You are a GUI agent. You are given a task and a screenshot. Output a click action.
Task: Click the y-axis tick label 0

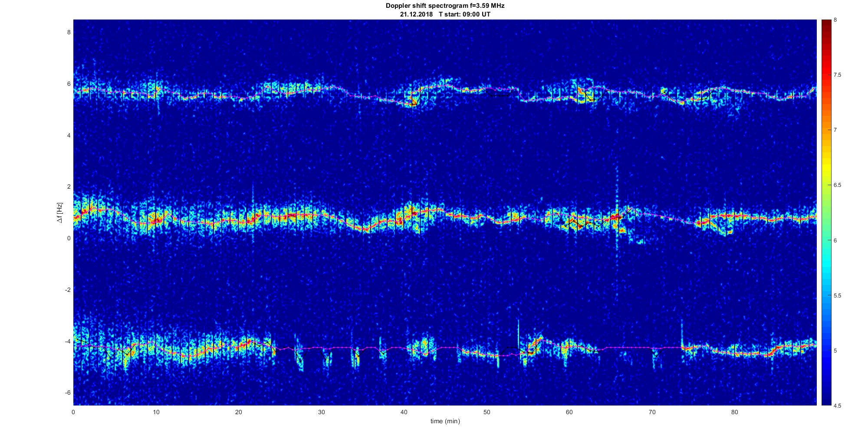(68, 238)
